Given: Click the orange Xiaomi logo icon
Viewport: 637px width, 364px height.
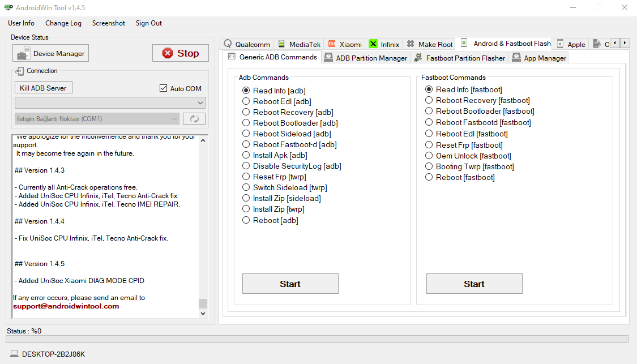Looking at the screenshot, I should click(x=332, y=44).
